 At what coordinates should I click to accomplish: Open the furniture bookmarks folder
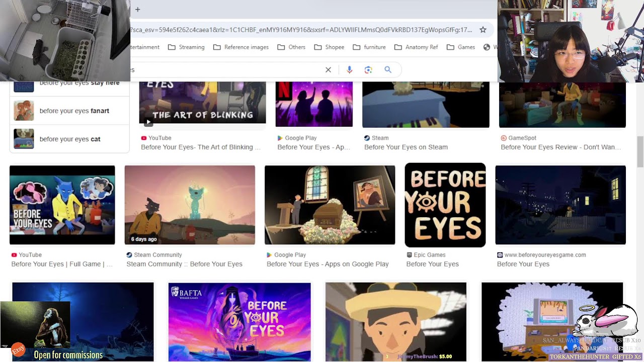coord(369,47)
